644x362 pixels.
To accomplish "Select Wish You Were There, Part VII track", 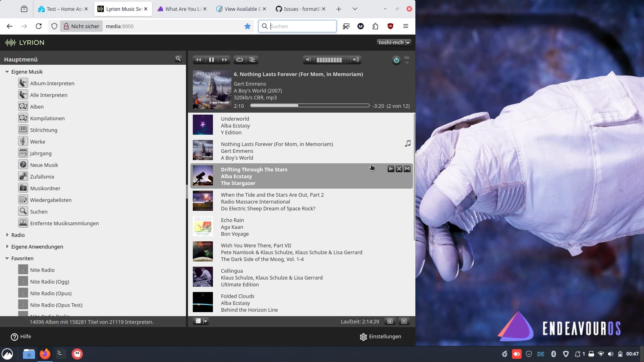I will point(301,252).
